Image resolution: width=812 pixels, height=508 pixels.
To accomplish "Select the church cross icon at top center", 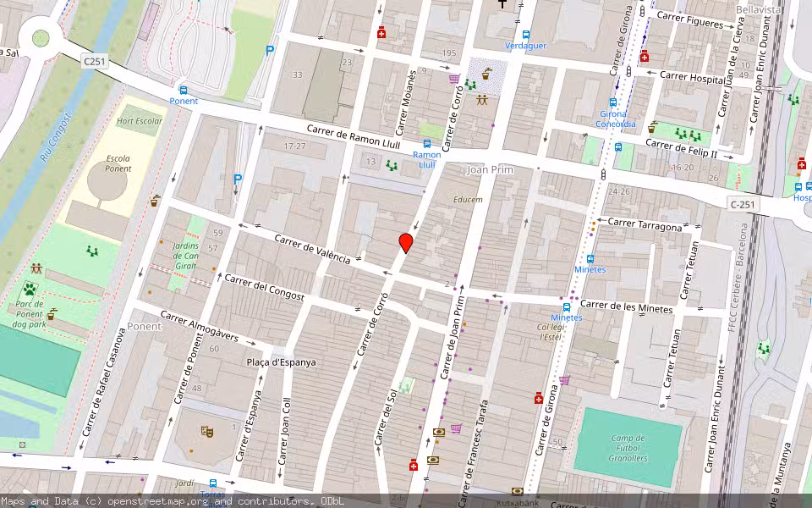I will coord(502,5).
